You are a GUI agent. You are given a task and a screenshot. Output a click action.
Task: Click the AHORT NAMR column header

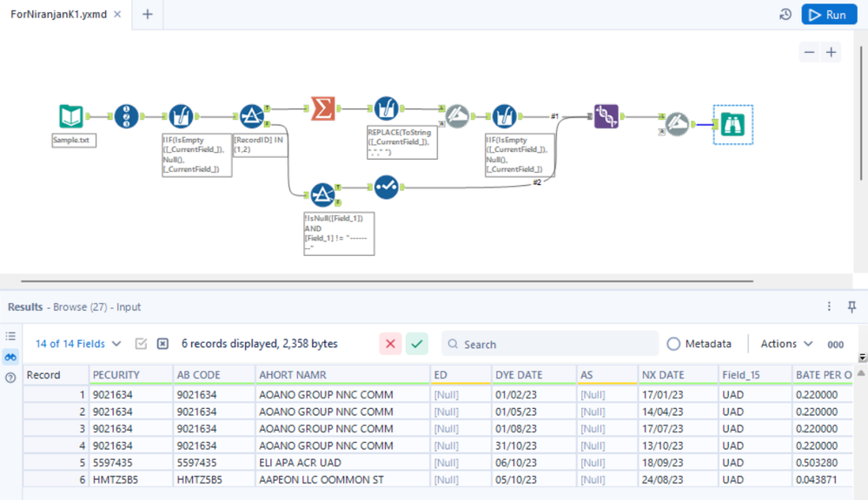click(342, 375)
